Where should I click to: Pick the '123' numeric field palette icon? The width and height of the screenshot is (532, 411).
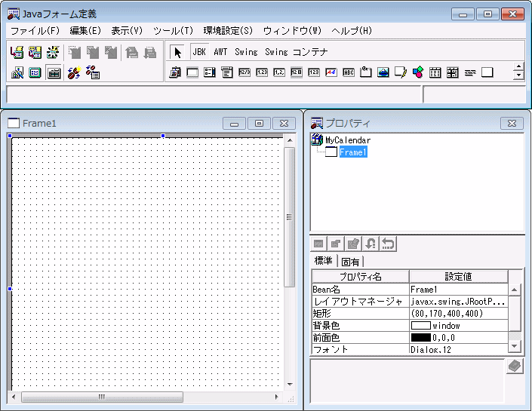point(314,72)
